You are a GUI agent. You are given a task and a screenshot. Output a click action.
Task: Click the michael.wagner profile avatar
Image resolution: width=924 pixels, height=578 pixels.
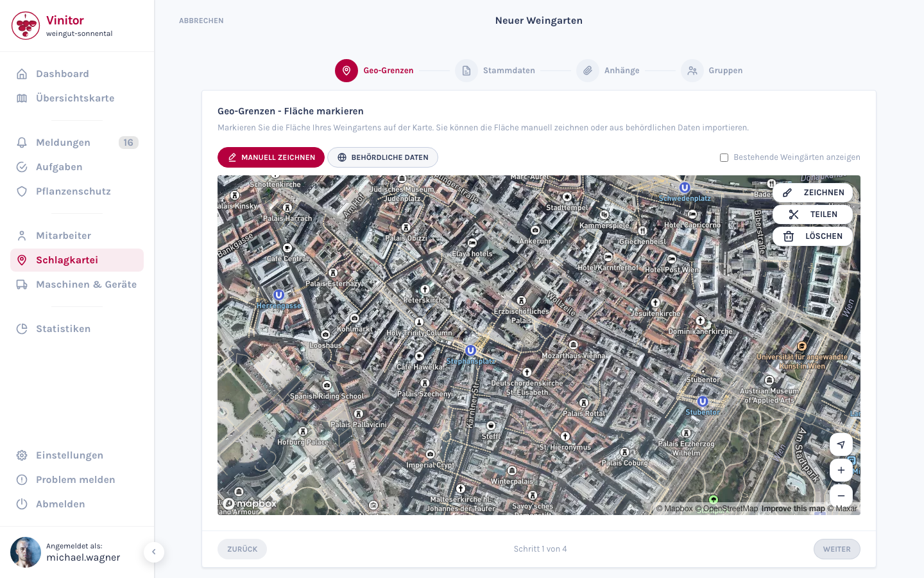[26, 552]
